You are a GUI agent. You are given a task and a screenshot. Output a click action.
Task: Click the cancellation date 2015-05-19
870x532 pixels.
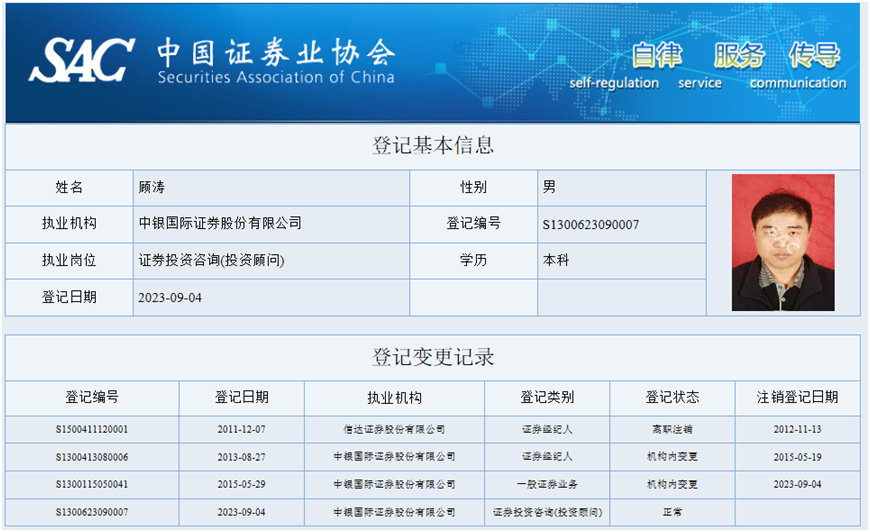[797, 457]
